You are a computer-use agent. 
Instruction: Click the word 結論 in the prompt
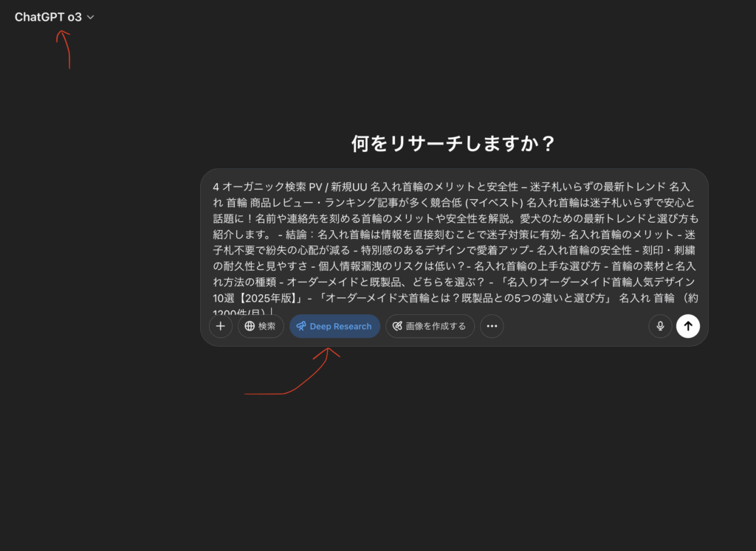click(x=300, y=235)
